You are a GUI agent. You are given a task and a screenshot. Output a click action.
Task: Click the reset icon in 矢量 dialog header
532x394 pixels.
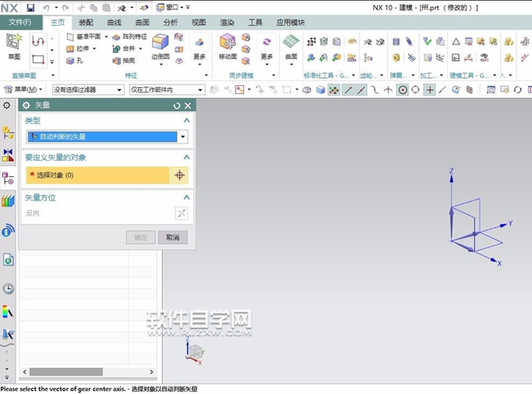click(x=177, y=106)
